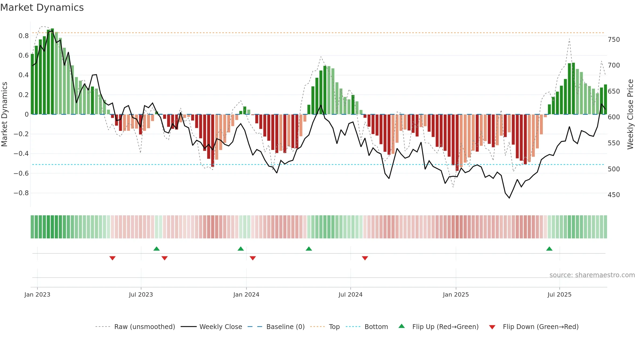Click the 0 baseline tick label
Screen dimensions: 644x362
(27, 114)
